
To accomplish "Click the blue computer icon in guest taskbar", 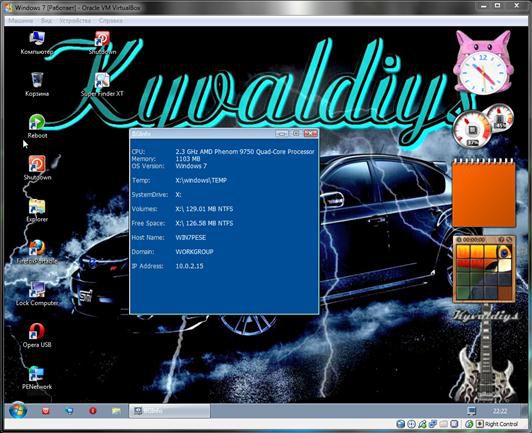I will click(69, 411).
